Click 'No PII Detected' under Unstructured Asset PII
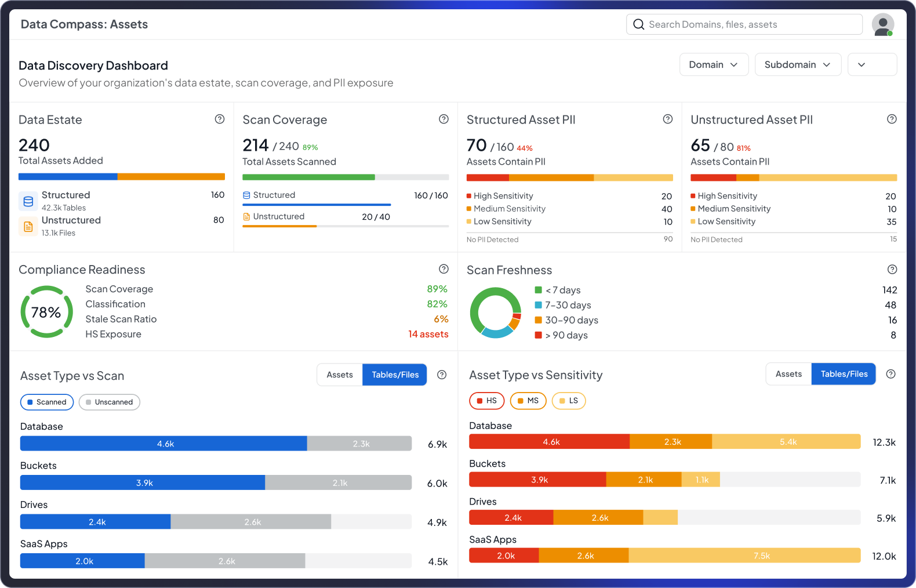Image resolution: width=916 pixels, height=588 pixels. coord(717,239)
